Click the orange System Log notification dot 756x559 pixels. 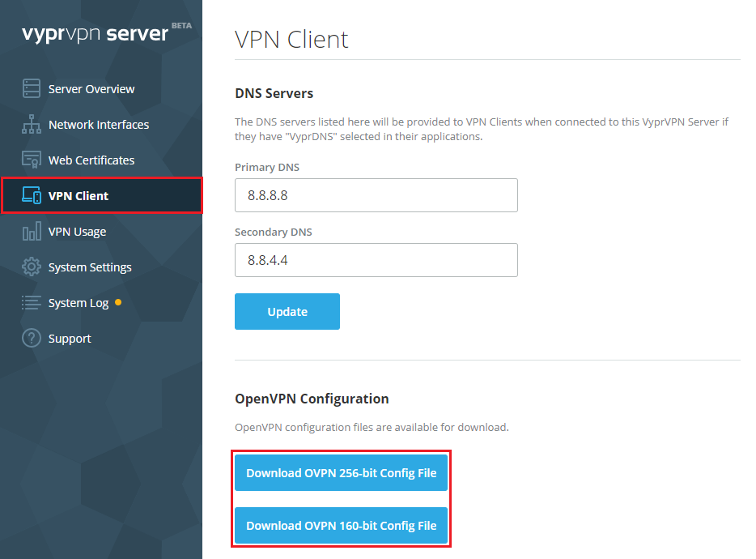[118, 303]
